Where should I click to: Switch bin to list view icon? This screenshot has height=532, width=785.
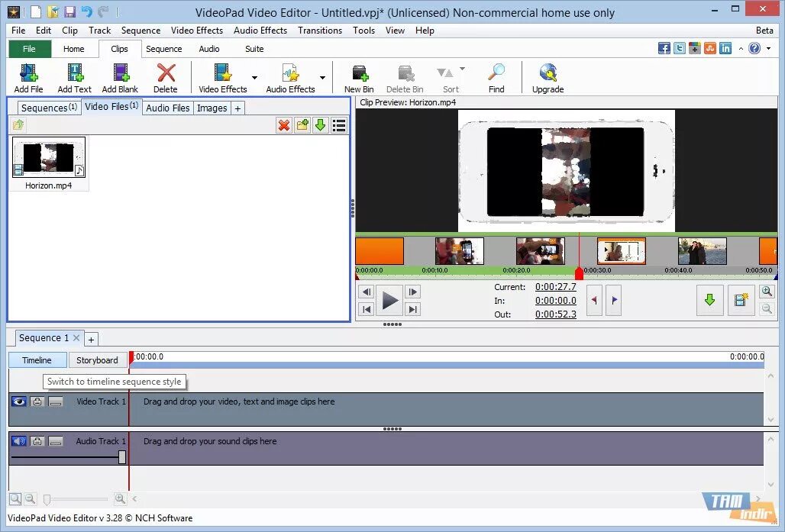coord(339,125)
